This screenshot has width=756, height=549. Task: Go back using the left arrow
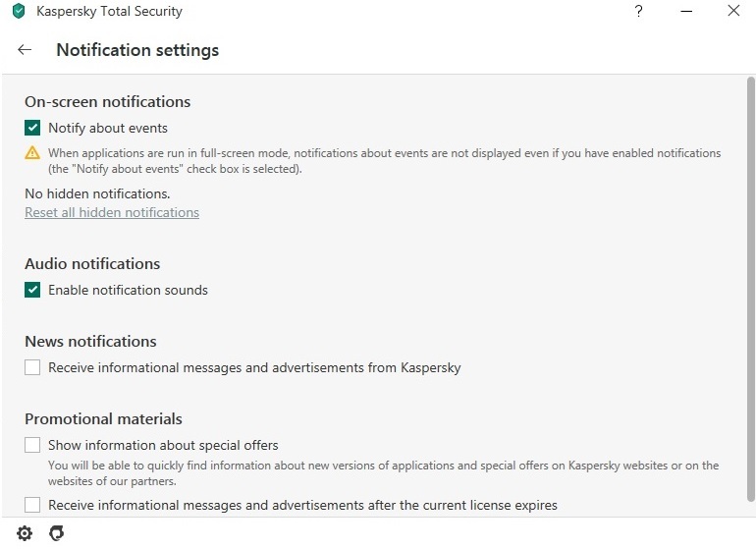(25, 50)
